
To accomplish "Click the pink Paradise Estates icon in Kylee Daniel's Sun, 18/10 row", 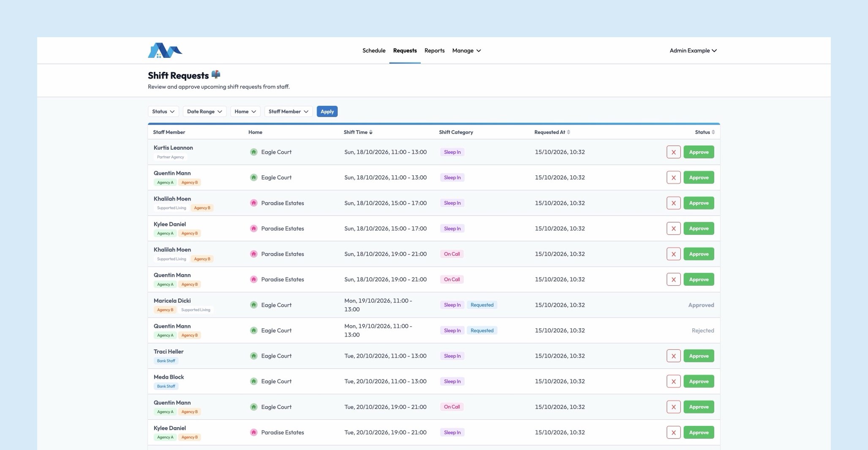I will [253, 229].
